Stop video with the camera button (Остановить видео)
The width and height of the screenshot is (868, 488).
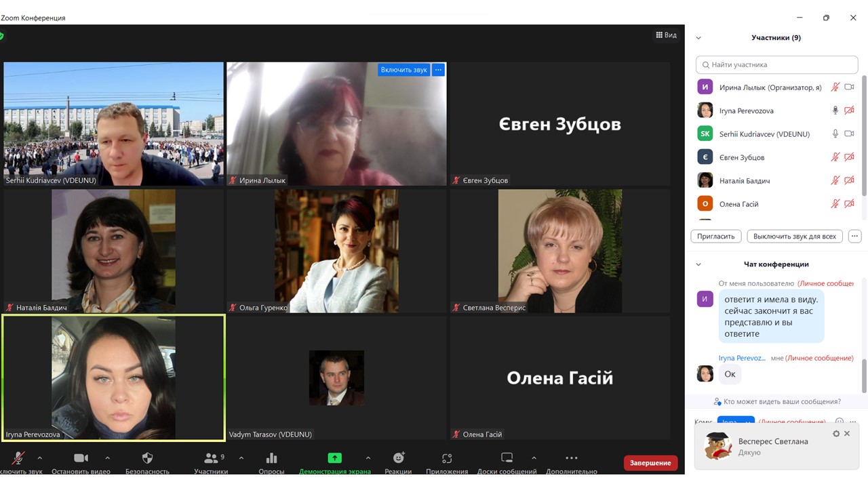point(81,458)
